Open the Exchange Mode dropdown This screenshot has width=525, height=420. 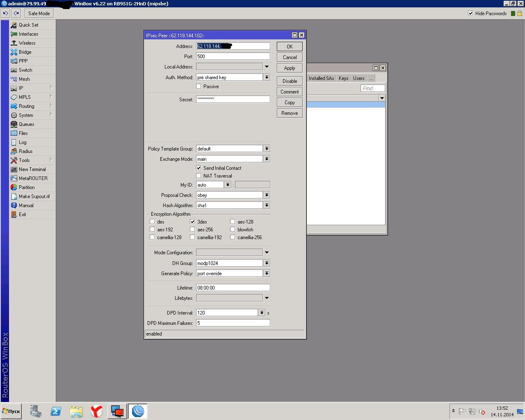267,159
